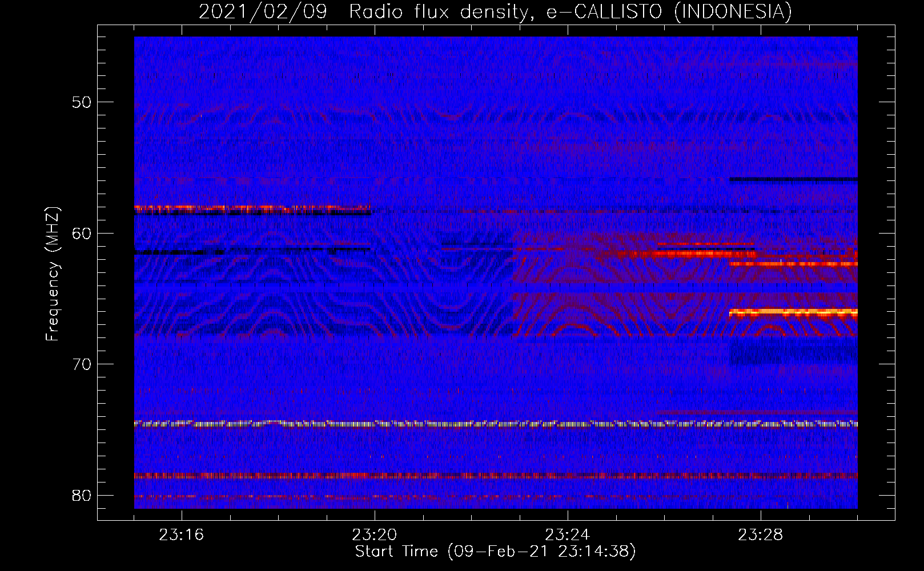The image size is (924, 571).
Task: Click the 'Start Time (09-Feb-21 23:14:38)' label
Action: pyautogui.click(x=495, y=551)
